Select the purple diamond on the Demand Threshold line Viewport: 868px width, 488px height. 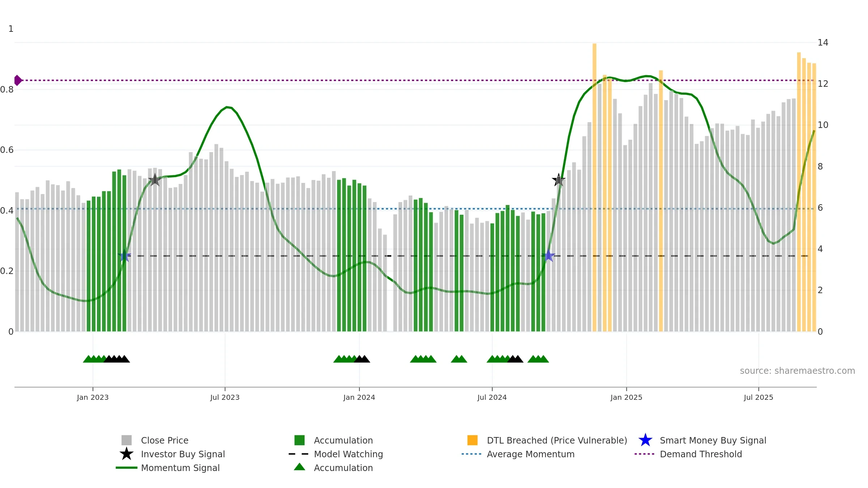coord(17,80)
